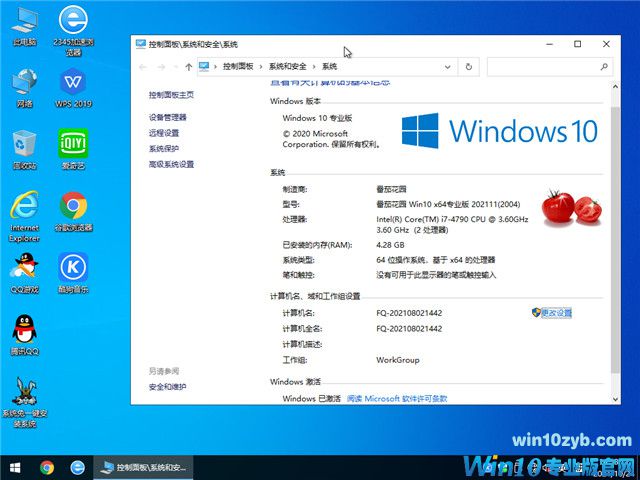The image size is (640, 480).
Task: Maximize the System window
Action: [x=578, y=44]
